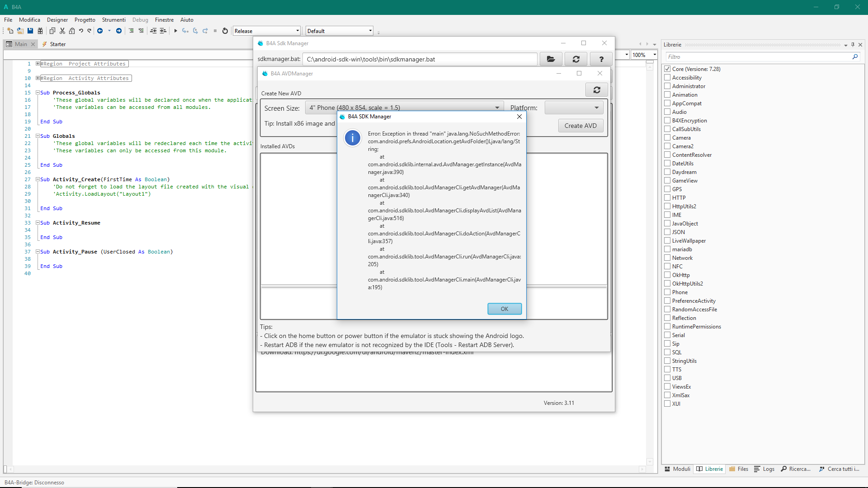
Task: Click the Navigate backward blue arrow
Action: pos(100,31)
